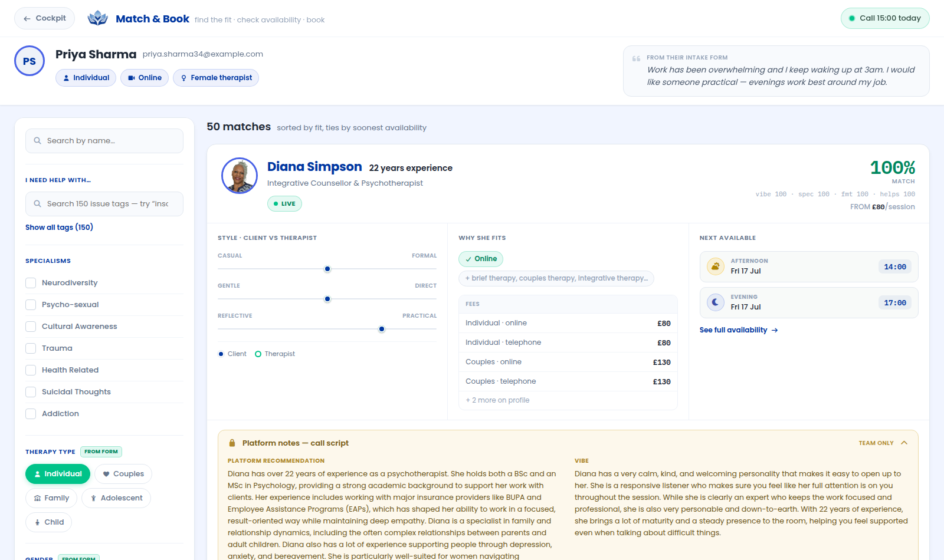Click the lotus logo icon
This screenshot has height=560, width=944.
point(97,18)
